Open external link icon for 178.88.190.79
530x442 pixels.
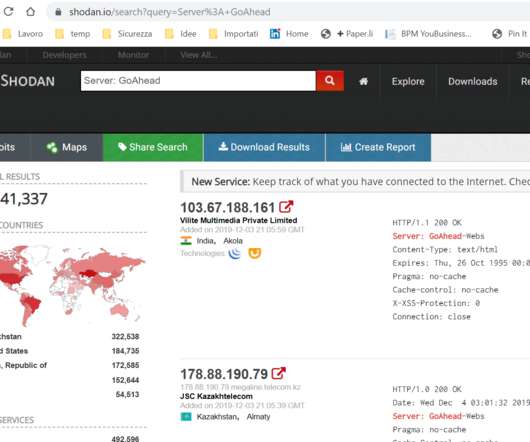coord(279,373)
